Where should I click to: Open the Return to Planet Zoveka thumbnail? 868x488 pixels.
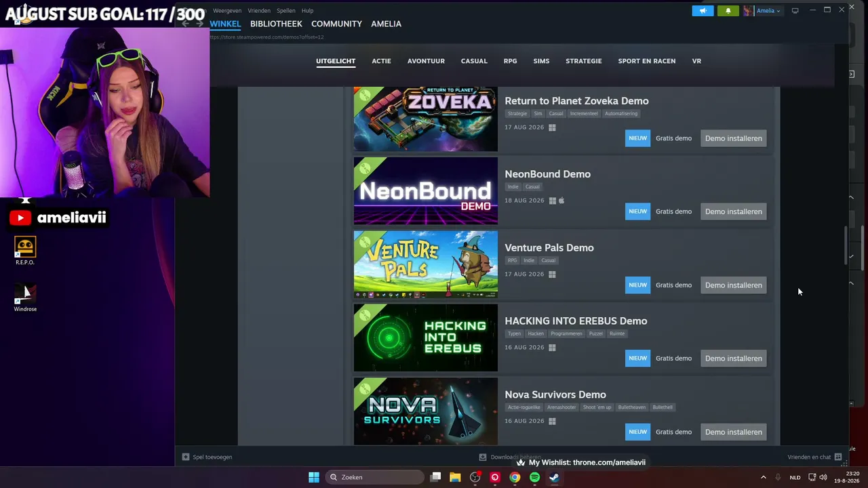coord(426,119)
